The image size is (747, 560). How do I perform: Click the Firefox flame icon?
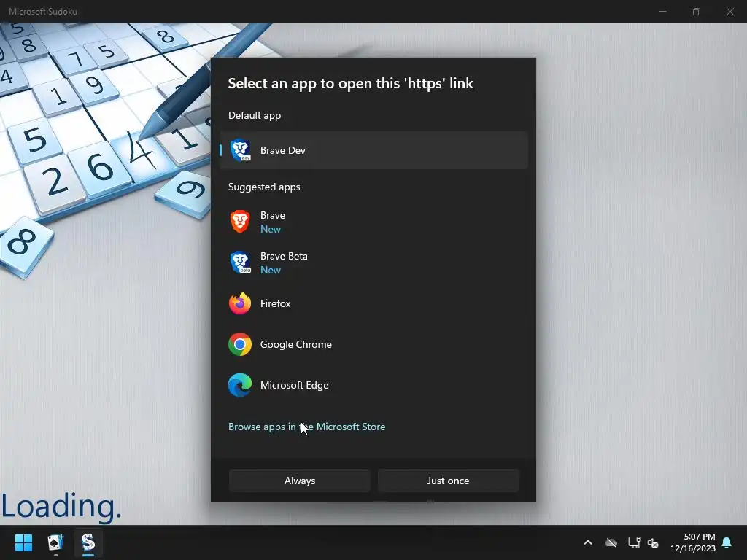[240, 303]
